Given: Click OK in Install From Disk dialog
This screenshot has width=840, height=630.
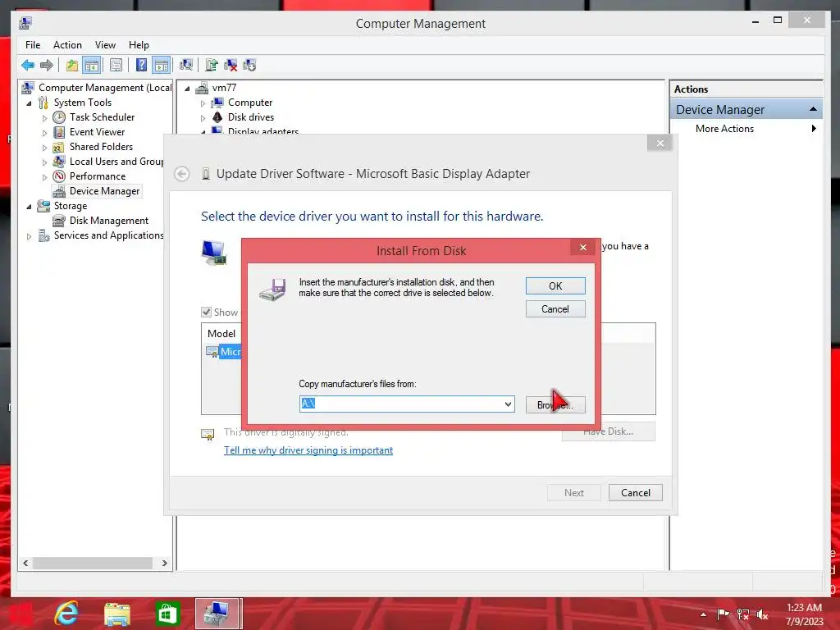Looking at the screenshot, I should (x=555, y=286).
